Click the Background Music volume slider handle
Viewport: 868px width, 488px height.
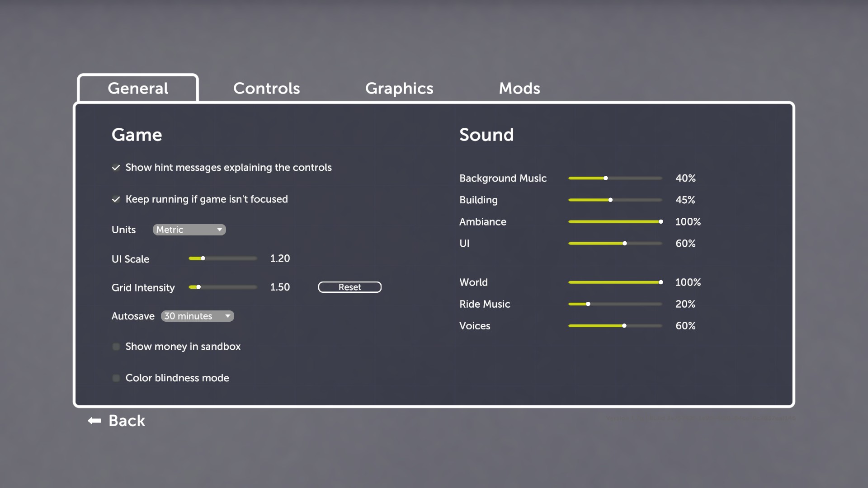tap(606, 178)
